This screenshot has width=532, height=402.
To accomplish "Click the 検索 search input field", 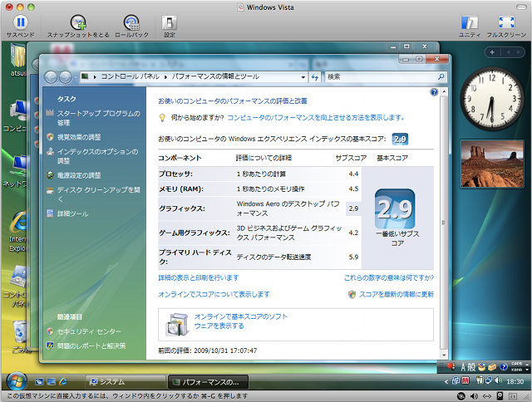I will (x=376, y=76).
